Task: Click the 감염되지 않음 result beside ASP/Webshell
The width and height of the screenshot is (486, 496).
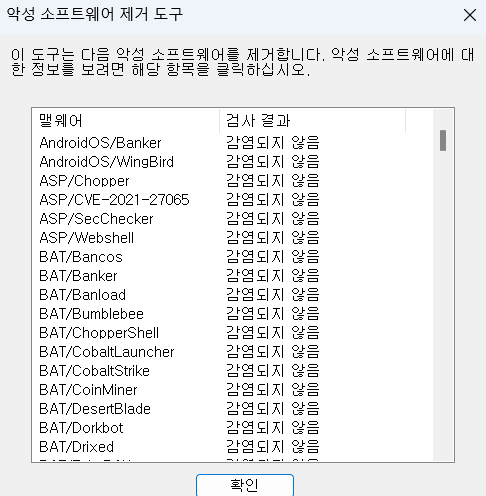Action: [273, 238]
